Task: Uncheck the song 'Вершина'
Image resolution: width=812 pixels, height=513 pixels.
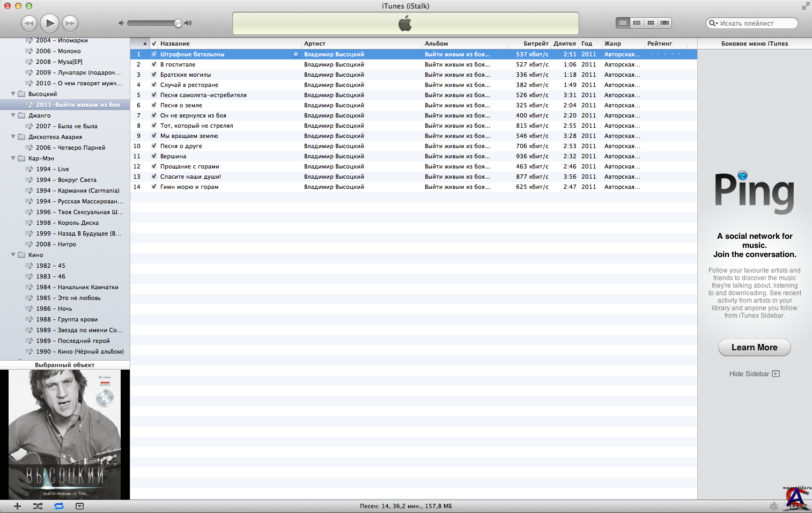Action: [154, 156]
